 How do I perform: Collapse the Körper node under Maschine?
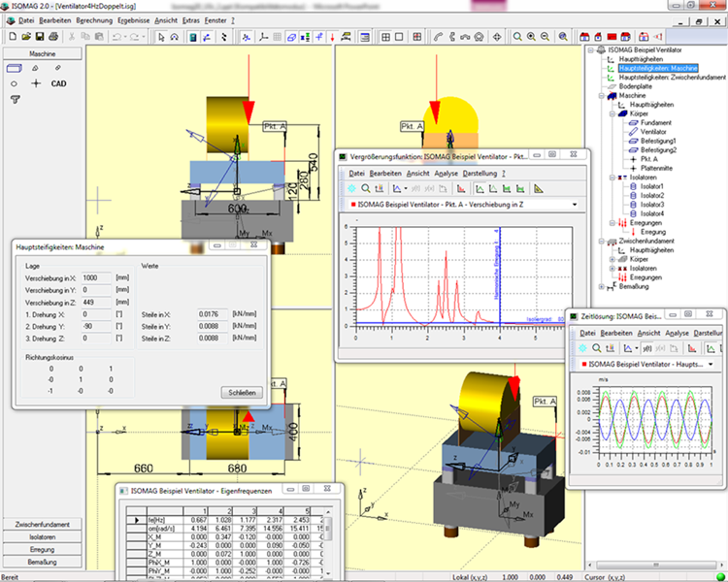tap(612, 113)
